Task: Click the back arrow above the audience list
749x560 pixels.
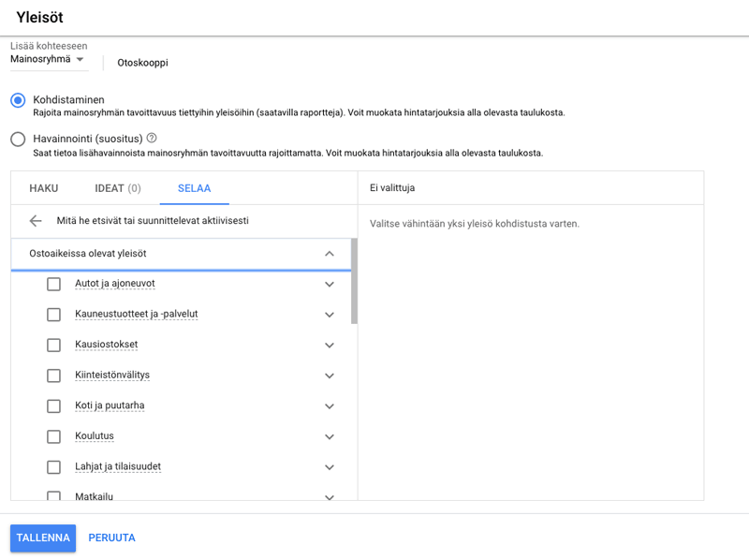Action: (x=36, y=221)
